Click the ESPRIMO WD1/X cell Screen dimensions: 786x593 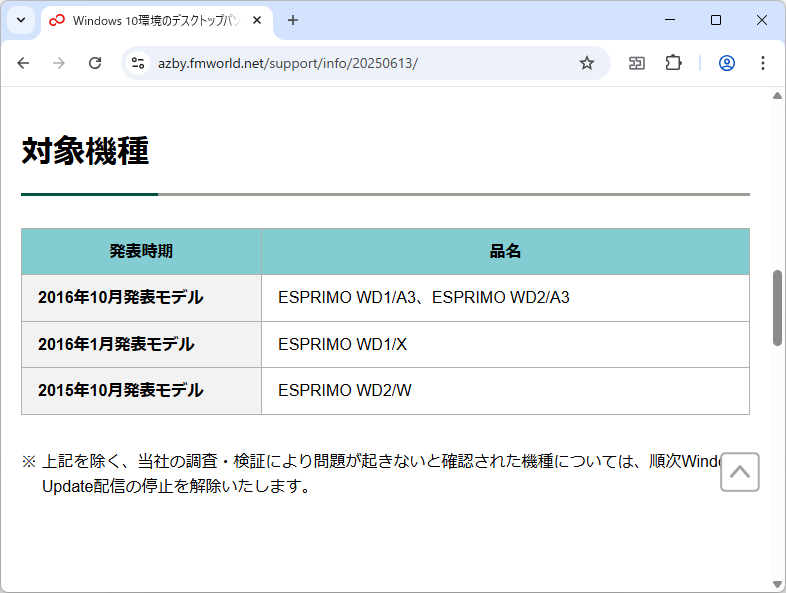(x=505, y=344)
